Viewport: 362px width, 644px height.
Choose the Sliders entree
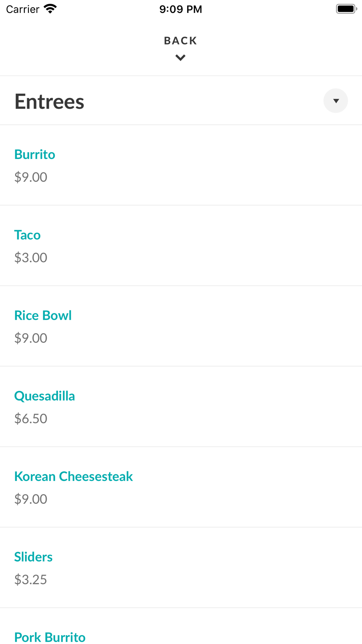coord(33,557)
